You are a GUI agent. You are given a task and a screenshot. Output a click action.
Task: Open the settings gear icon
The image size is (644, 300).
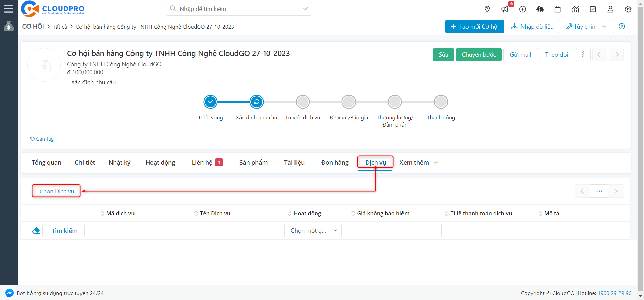click(x=628, y=9)
